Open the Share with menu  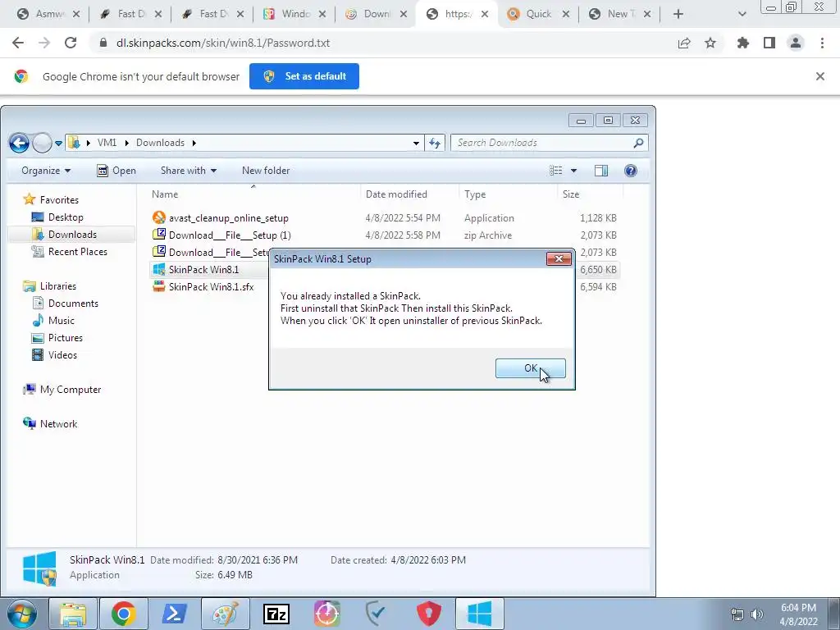tap(189, 171)
